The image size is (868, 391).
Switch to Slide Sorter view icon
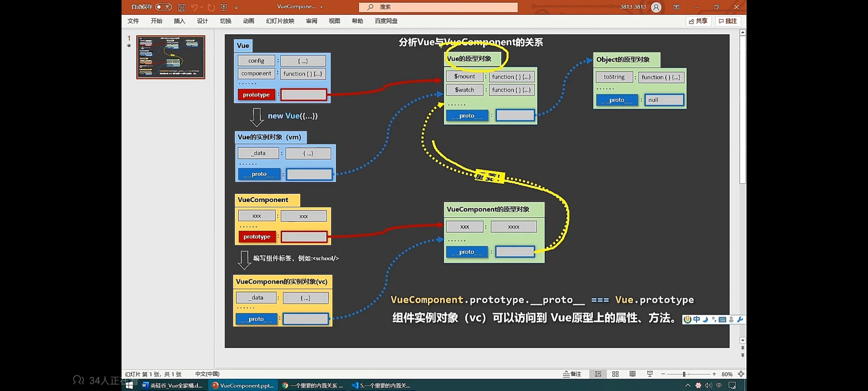click(615, 374)
